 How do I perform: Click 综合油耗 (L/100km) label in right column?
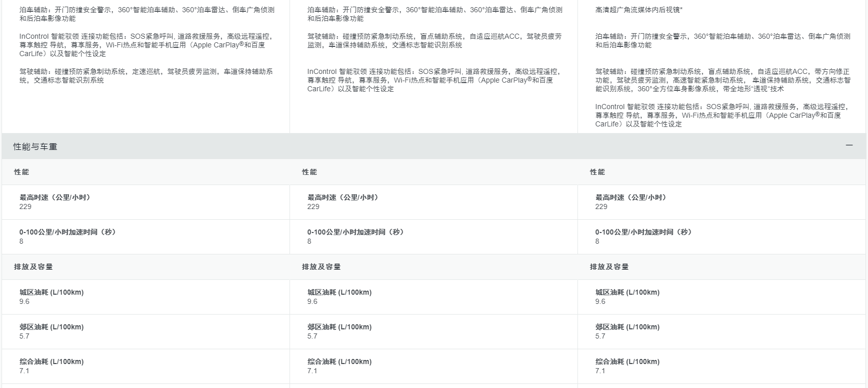pos(627,361)
